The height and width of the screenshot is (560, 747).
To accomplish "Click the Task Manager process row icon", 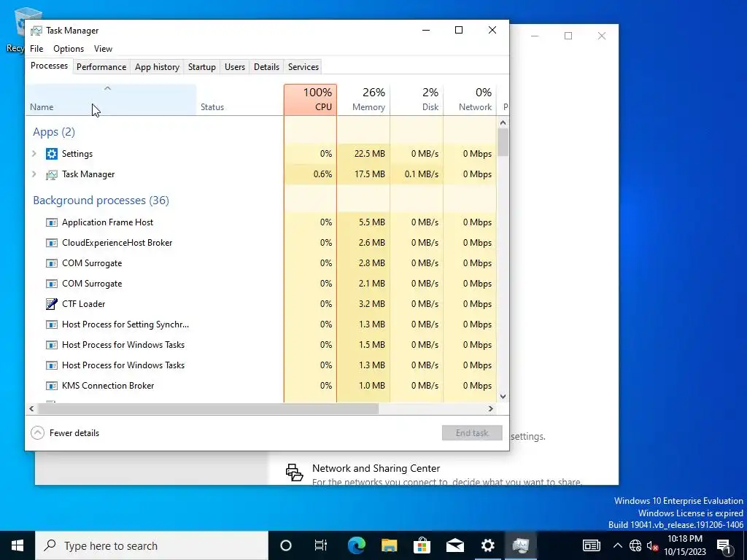I will pyautogui.click(x=52, y=175).
